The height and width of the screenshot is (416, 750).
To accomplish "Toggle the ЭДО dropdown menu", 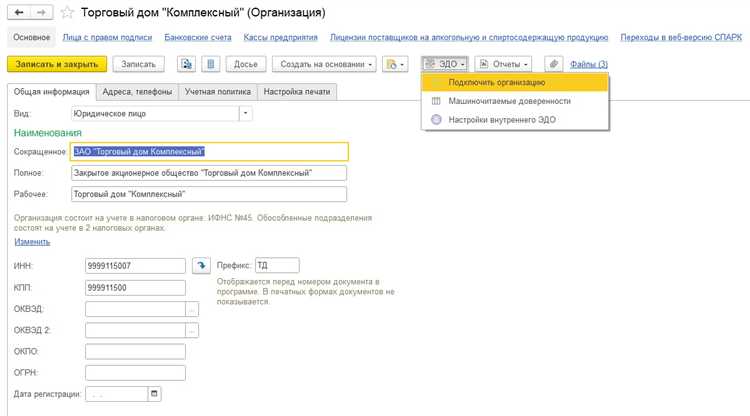I will 444,64.
